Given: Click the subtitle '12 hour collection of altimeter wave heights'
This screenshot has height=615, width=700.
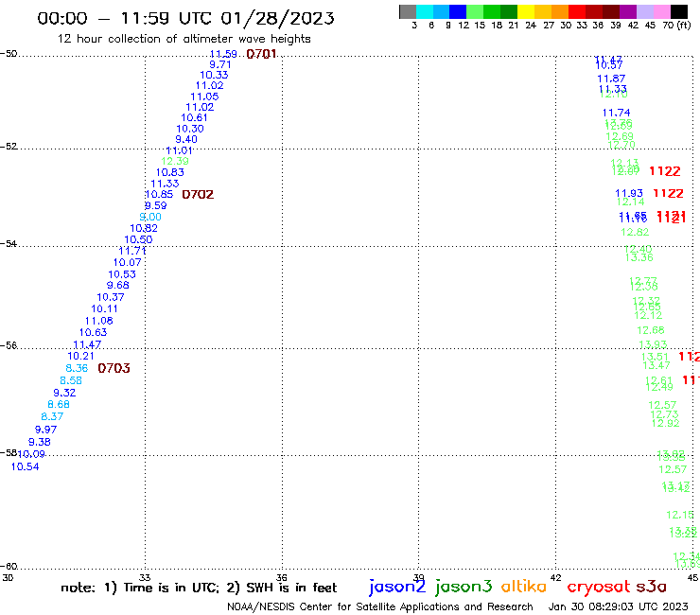Looking at the screenshot, I should (x=184, y=39).
